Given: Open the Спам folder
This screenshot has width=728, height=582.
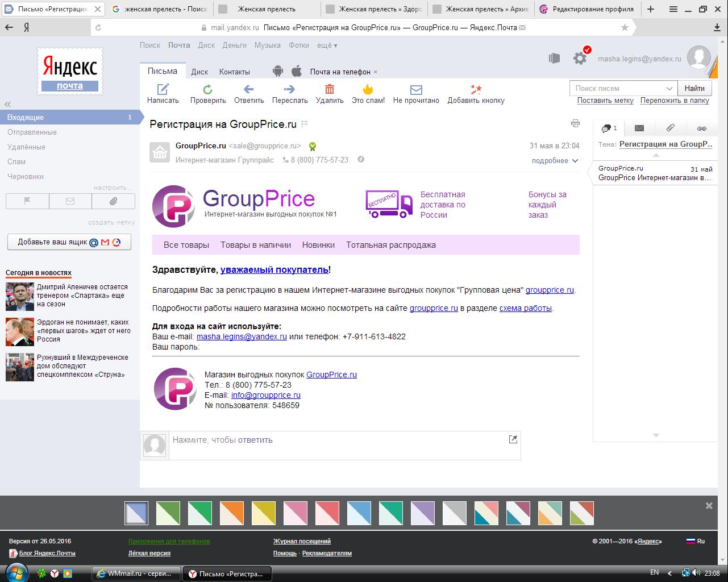Looking at the screenshot, I should 16,161.
